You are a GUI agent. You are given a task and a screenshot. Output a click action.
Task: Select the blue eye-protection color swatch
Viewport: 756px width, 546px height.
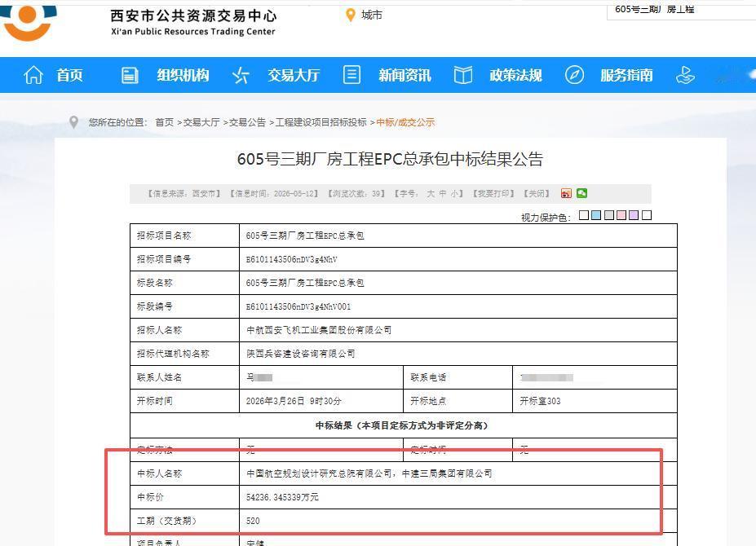click(596, 215)
